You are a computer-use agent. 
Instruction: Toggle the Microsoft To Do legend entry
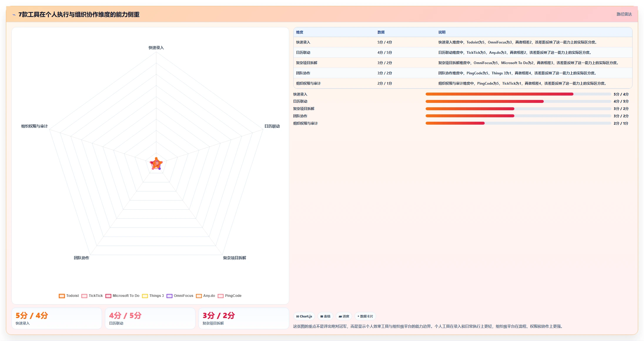122,296
